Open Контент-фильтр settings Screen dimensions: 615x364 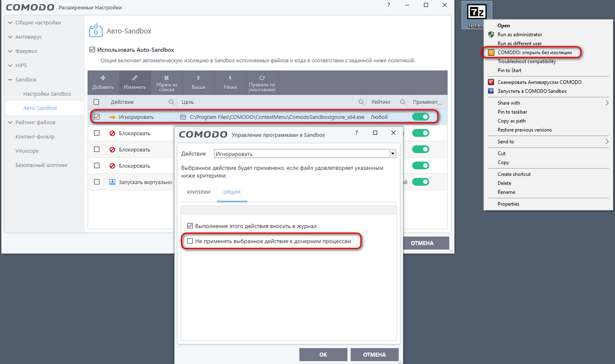(x=35, y=136)
